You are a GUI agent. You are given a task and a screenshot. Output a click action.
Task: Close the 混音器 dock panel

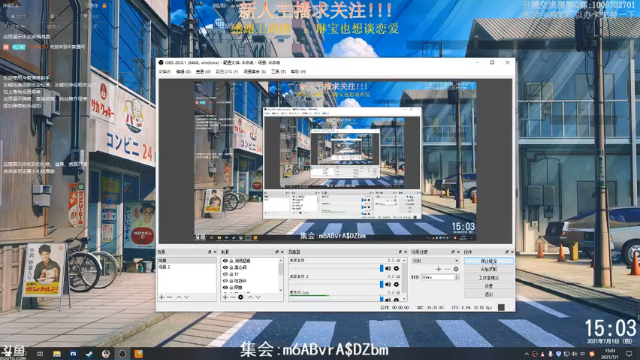point(405,252)
